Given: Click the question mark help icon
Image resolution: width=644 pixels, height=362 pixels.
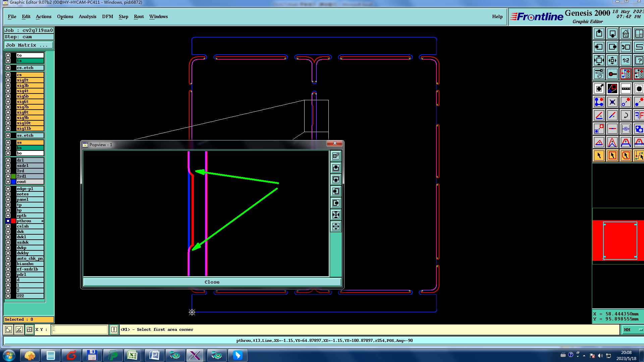Looking at the screenshot, I should point(639,61).
